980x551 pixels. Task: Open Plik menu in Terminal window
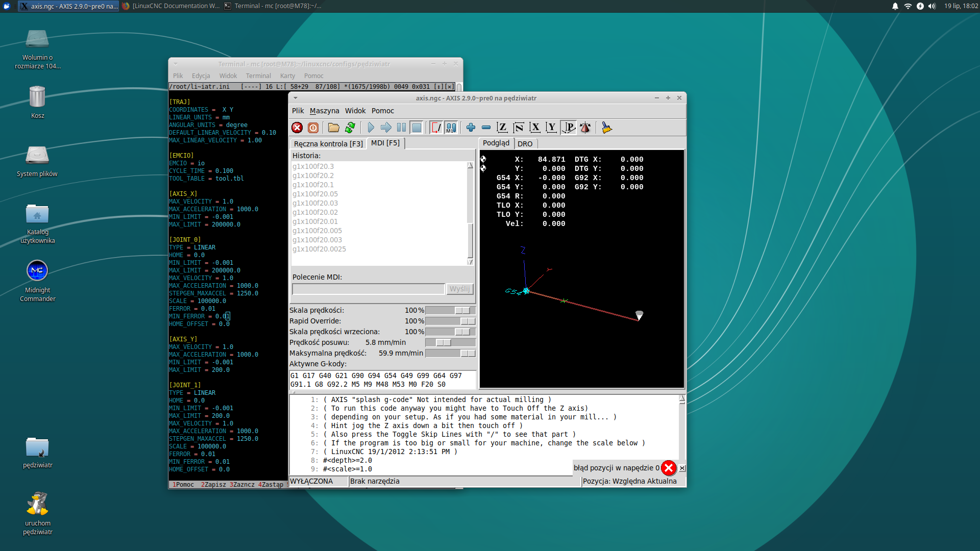click(x=178, y=76)
